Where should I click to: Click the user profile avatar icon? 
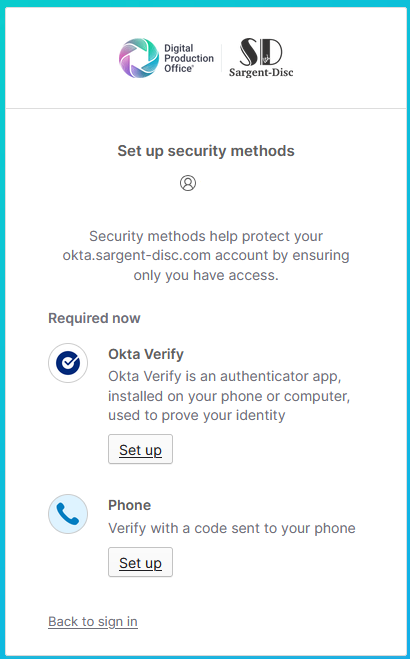pos(188,183)
